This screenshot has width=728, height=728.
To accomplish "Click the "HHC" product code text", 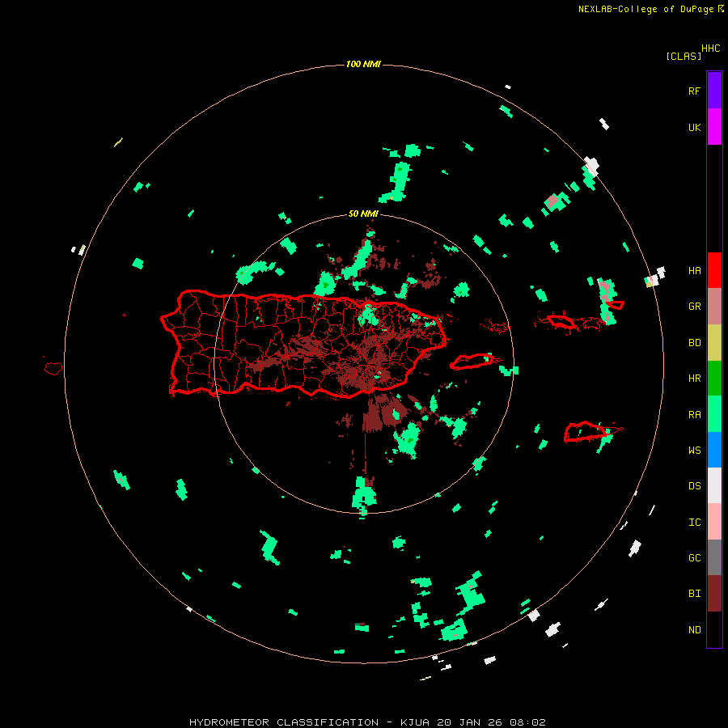I will [710, 49].
